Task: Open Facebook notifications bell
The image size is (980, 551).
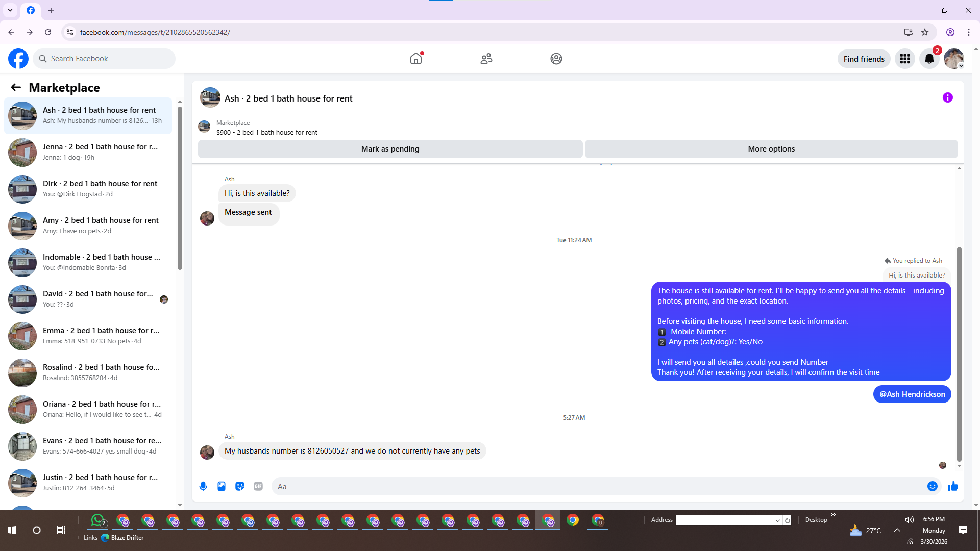Action: (929, 59)
